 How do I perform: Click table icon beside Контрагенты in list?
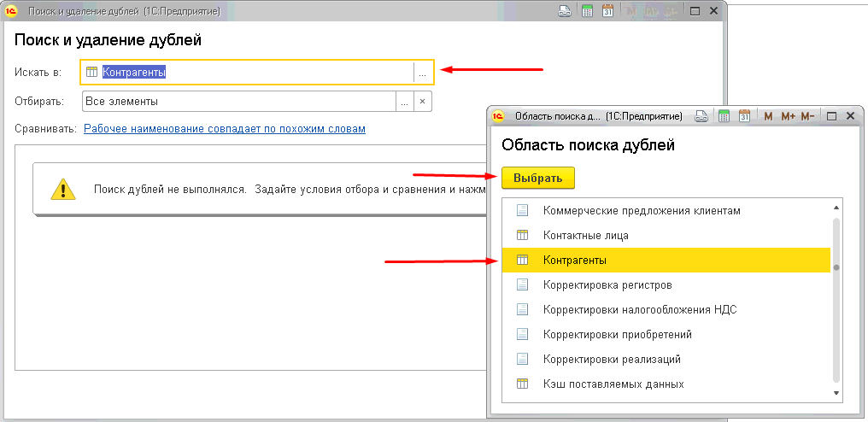(x=523, y=260)
